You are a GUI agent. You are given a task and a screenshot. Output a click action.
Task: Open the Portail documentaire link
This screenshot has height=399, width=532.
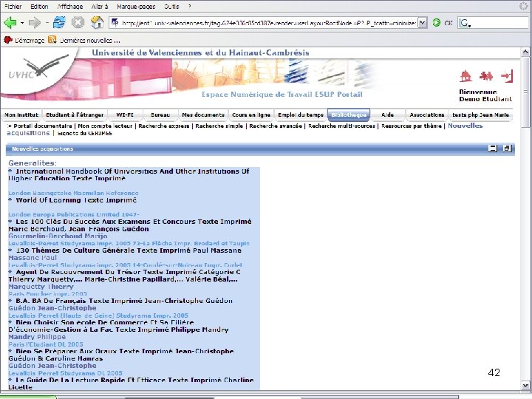43,126
